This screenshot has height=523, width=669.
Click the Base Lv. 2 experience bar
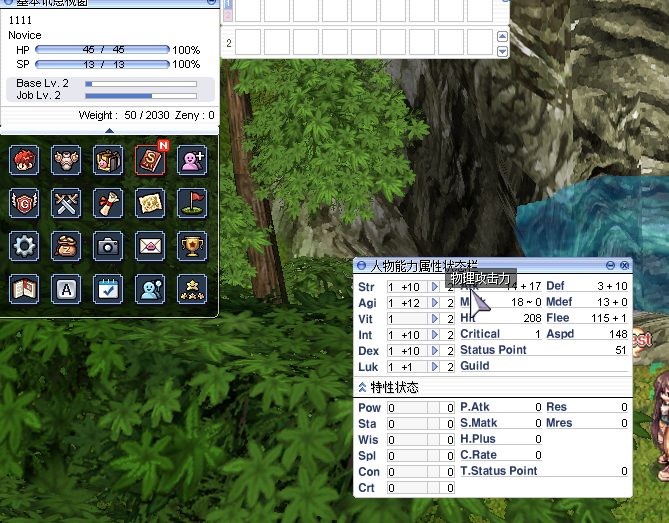[141, 84]
